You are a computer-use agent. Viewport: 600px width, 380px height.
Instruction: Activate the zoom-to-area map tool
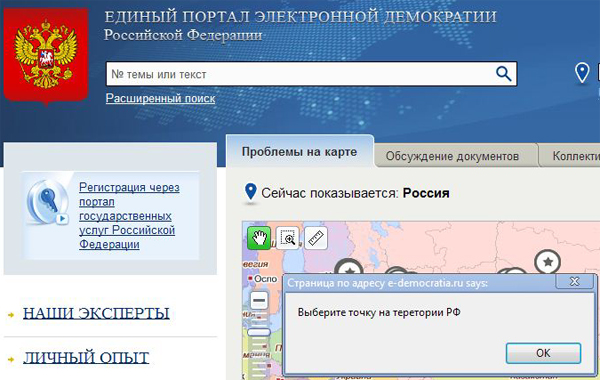tap(287, 238)
